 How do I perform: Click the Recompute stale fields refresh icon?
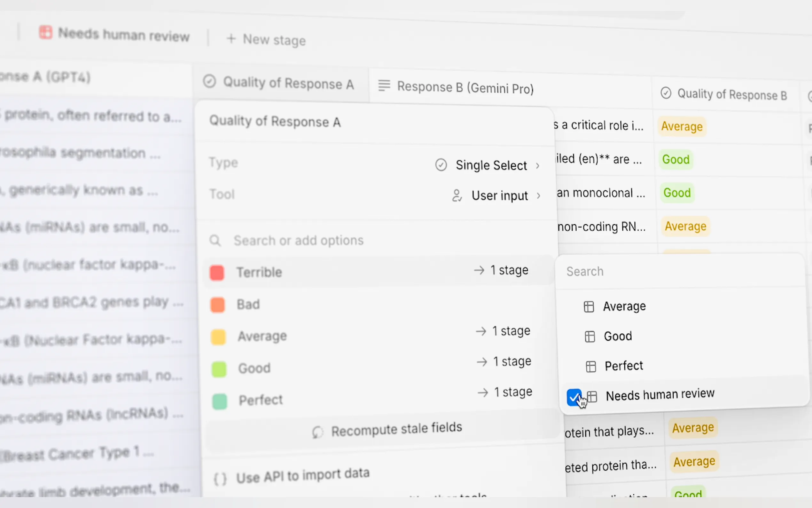click(317, 432)
